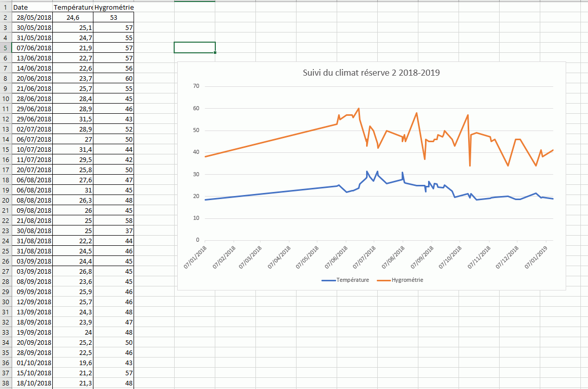Screen dimensions: 588x389
Task: Select row header 1
Action: click(x=6, y=7)
